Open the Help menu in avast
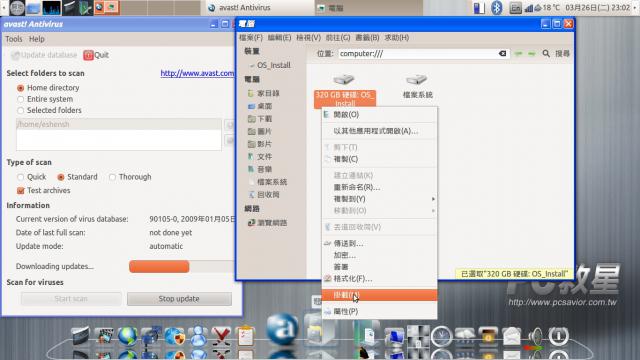The width and height of the screenshot is (640, 360). pos(37,39)
